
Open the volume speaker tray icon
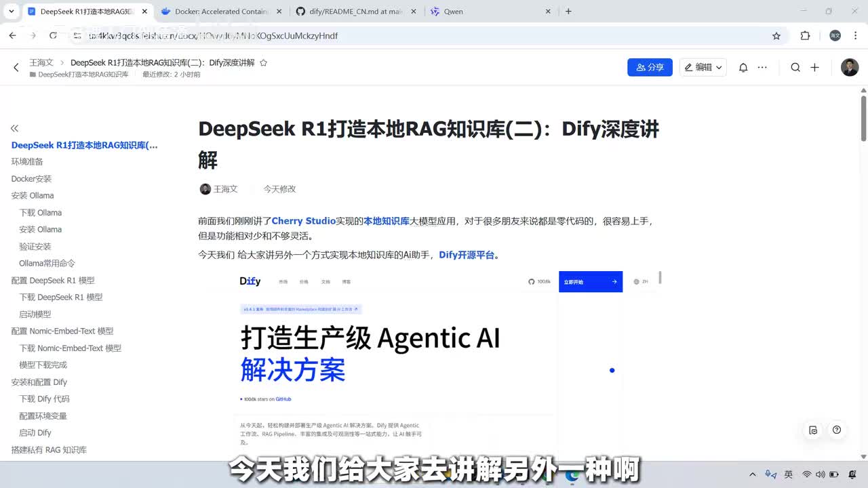coord(820,474)
